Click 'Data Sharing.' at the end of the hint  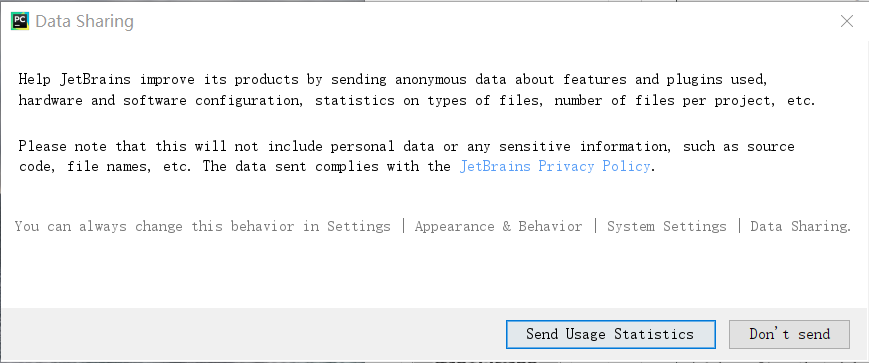click(x=800, y=226)
